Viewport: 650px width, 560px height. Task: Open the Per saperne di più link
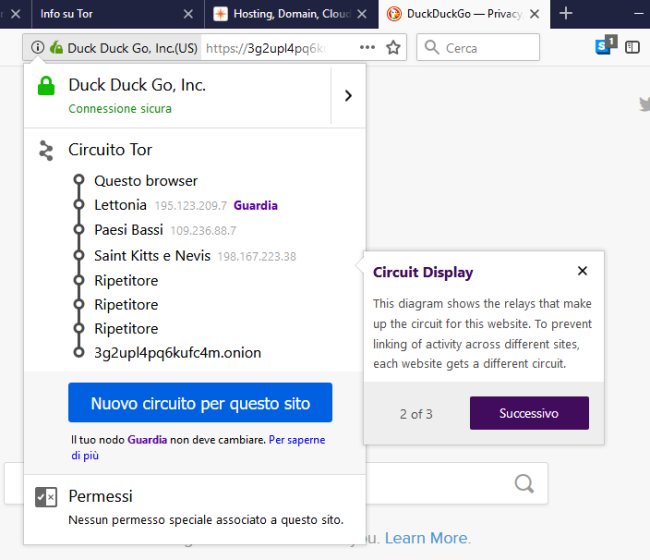198,447
